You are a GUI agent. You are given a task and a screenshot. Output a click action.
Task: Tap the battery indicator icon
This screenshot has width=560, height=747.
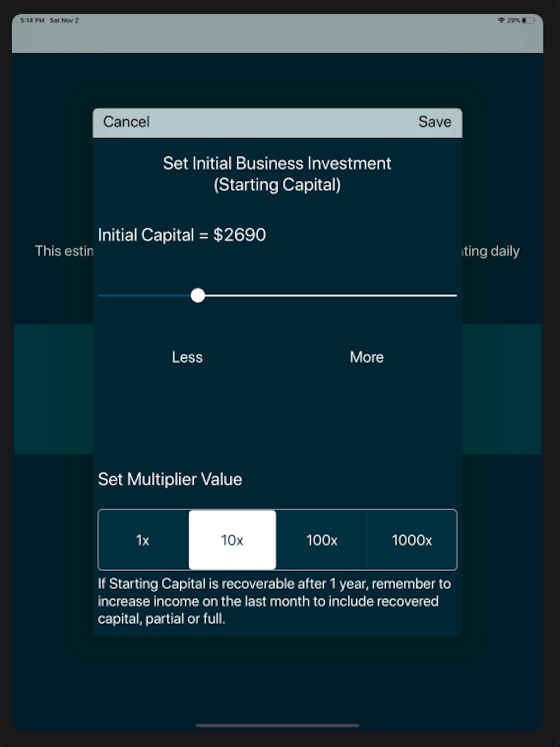529,21
